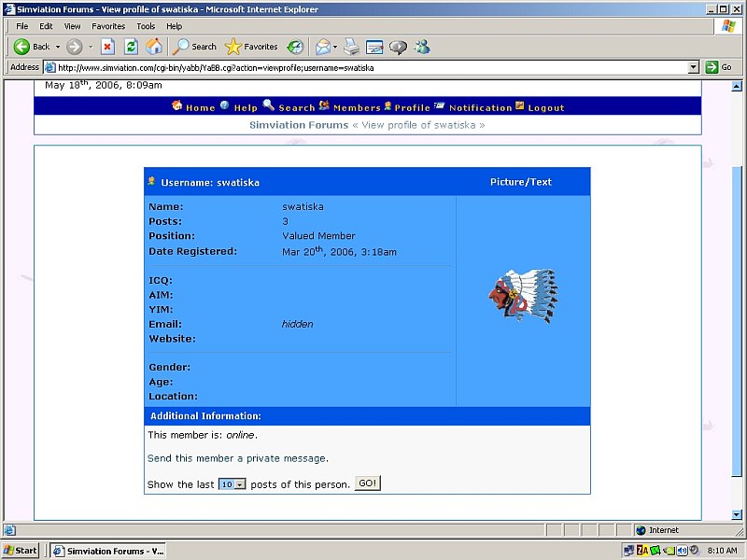This screenshot has width=747, height=560.
Task: Open ZoneAlarm tray icon
Action: (642, 551)
